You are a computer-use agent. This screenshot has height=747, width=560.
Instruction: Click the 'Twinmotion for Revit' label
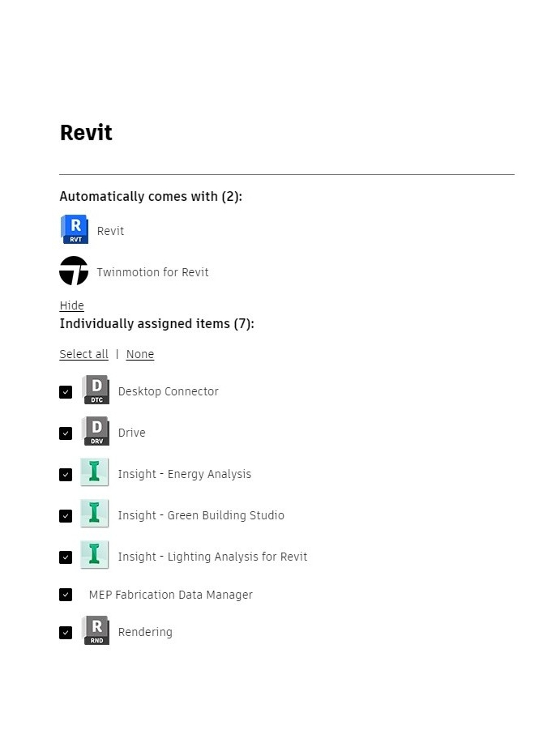tap(152, 272)
